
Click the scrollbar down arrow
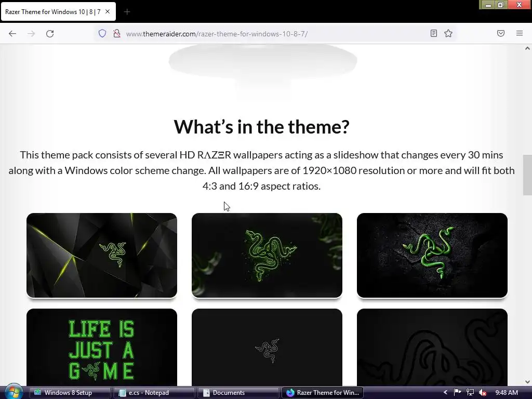click(527, 382)
